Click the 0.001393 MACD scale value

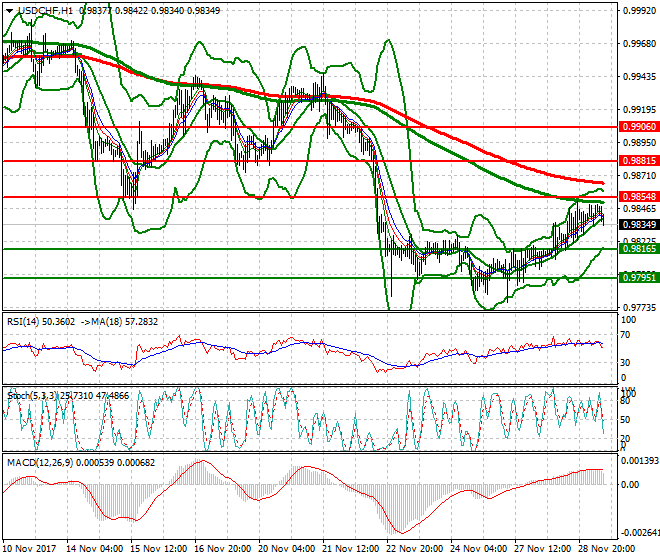638,460
